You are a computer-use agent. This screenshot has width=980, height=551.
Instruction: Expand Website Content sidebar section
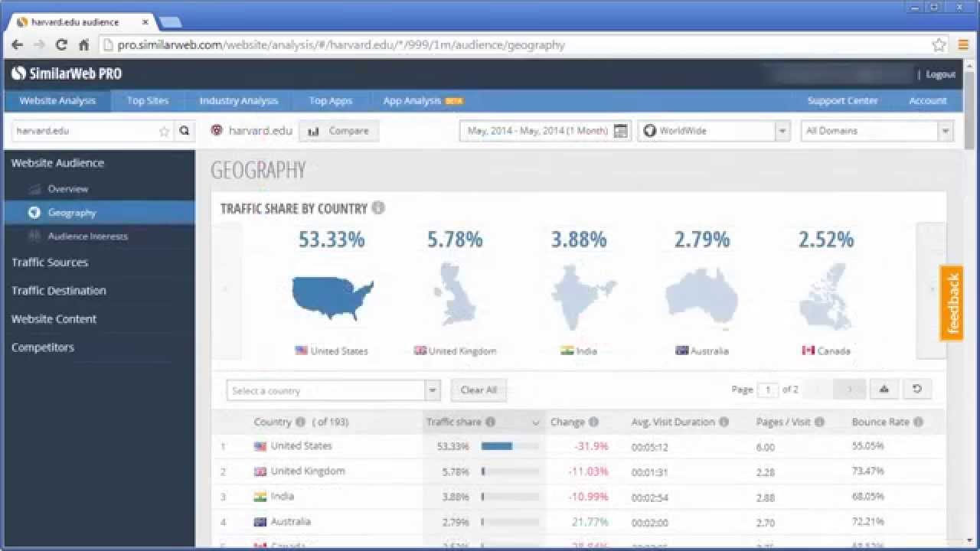pyautogui.click(x=54, y=318)
